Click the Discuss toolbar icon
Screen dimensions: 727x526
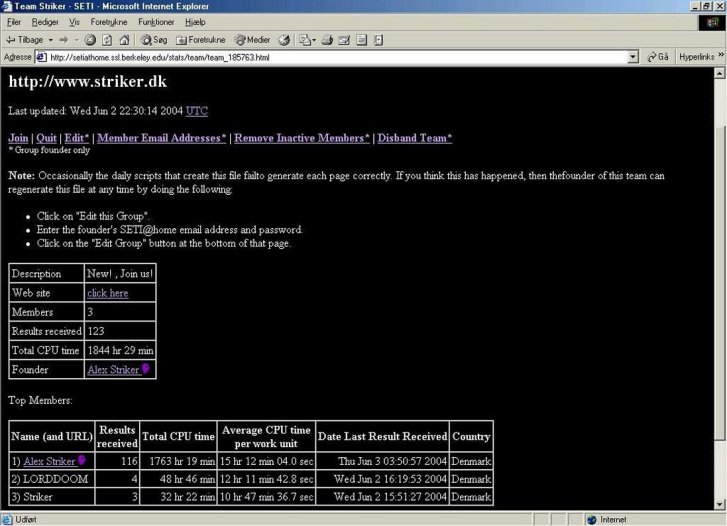[362, 40]
